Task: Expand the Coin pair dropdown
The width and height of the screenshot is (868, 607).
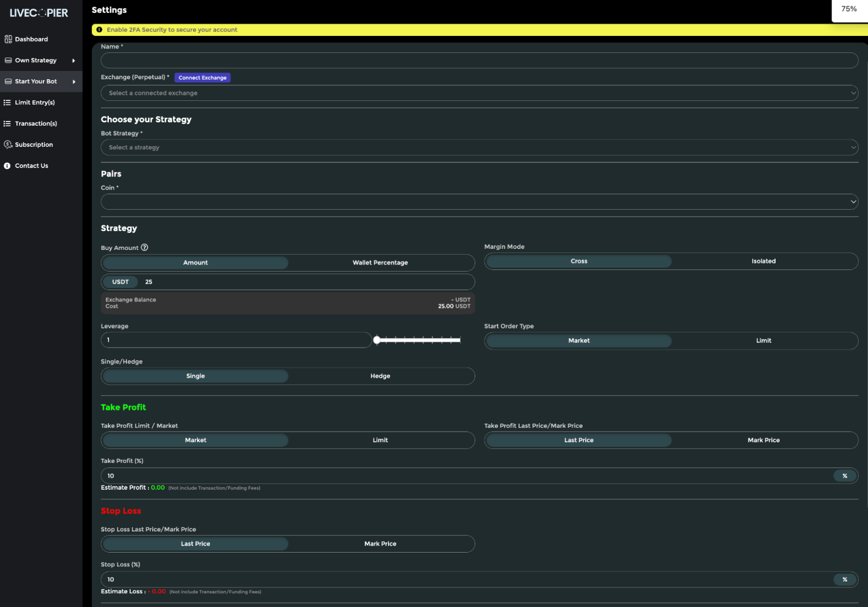Action: (x=479, y=202)
